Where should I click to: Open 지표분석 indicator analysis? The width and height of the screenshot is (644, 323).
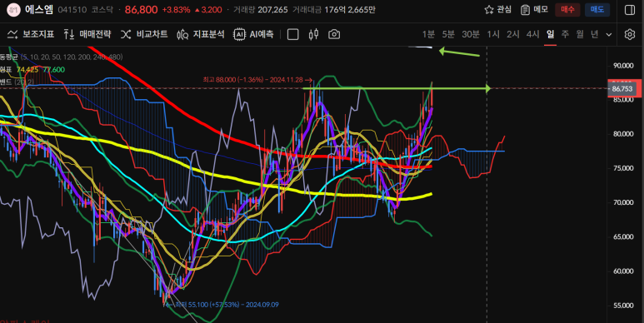click(201, 34)
